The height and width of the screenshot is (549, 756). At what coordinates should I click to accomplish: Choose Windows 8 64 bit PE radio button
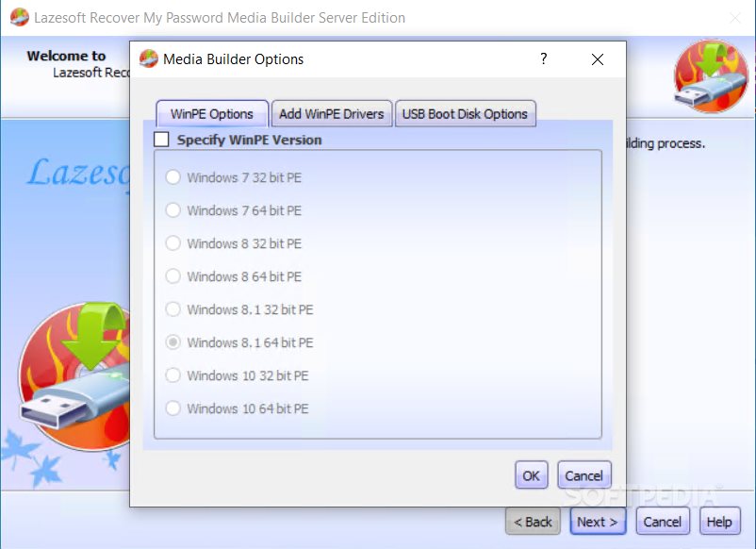[x=173, y=276]
